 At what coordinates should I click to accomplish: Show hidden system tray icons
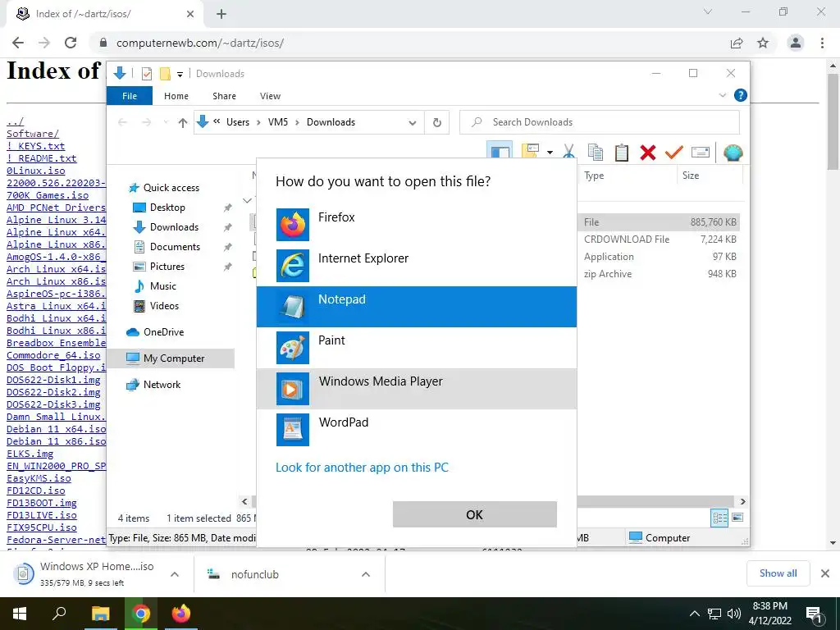(694, 614)
